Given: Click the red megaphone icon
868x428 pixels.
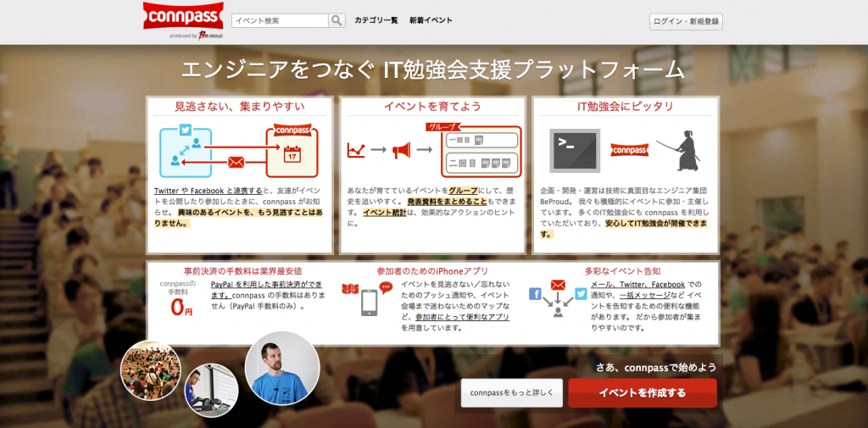Looking at the screenshot, I should click(x=401, y=150).
